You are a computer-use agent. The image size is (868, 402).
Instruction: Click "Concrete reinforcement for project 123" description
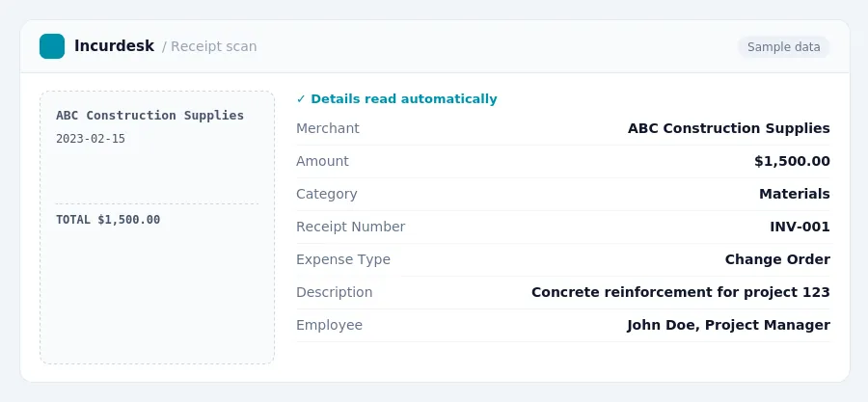point(680,292)
